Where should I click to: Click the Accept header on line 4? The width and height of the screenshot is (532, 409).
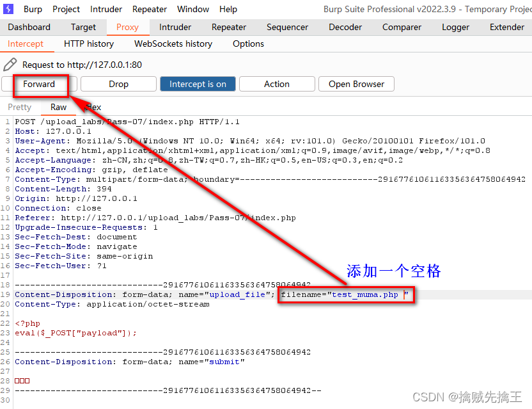(x=253, y=150)
